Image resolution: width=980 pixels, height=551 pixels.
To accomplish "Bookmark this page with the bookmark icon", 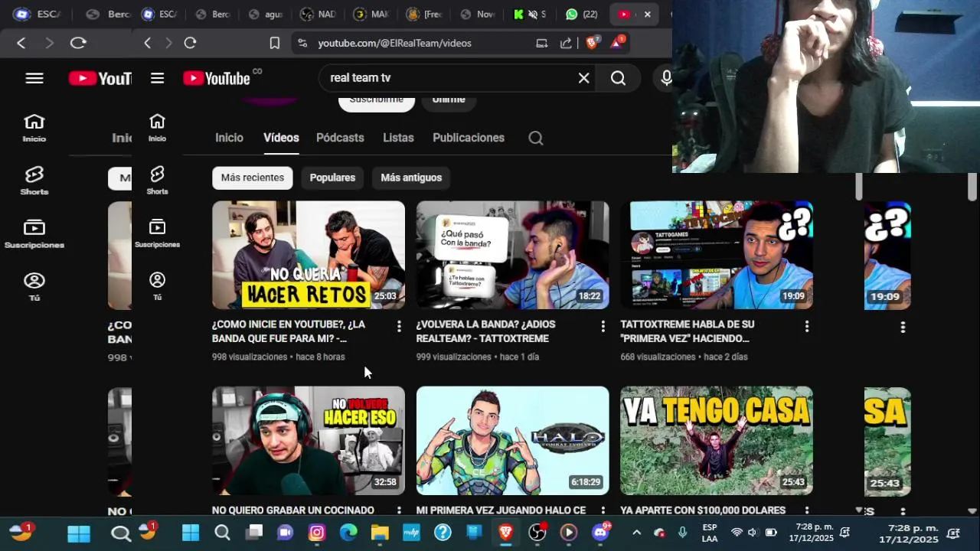I will [275, 44].
